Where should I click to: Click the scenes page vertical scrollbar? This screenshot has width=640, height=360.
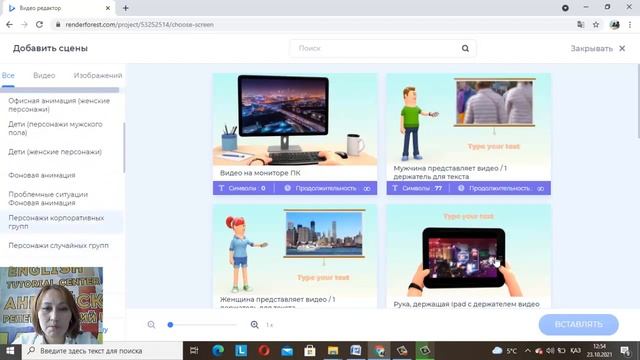638,101
